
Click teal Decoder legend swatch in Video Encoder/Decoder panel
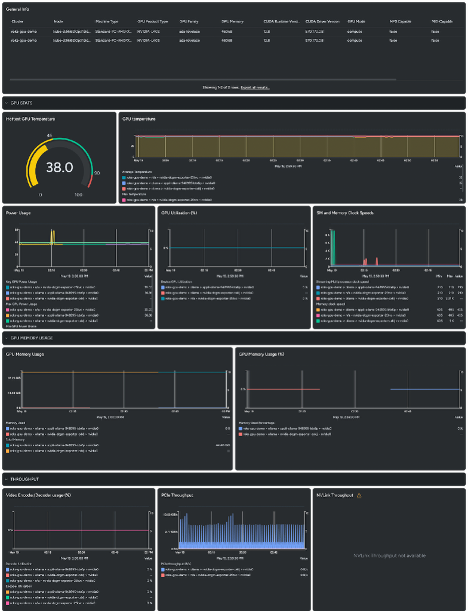click(x=8, y=581)
